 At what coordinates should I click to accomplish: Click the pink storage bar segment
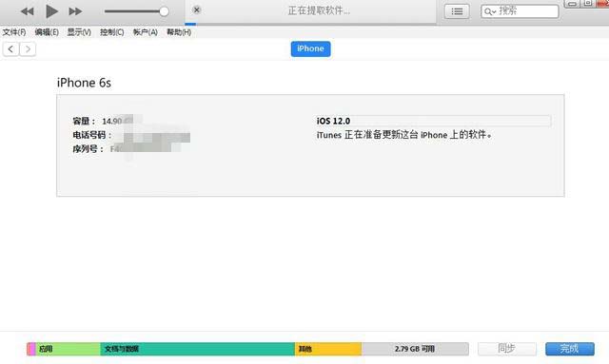[31, 349]
